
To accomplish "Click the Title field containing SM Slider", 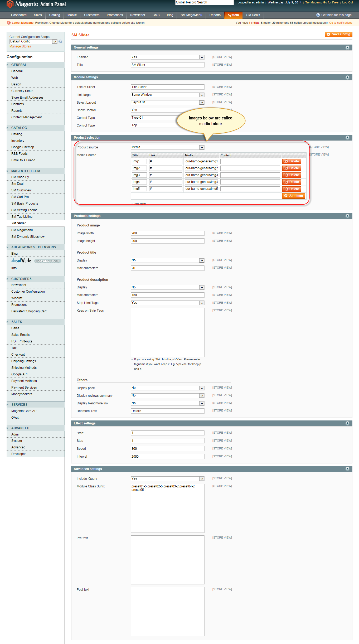I will [x=168, y=65].
